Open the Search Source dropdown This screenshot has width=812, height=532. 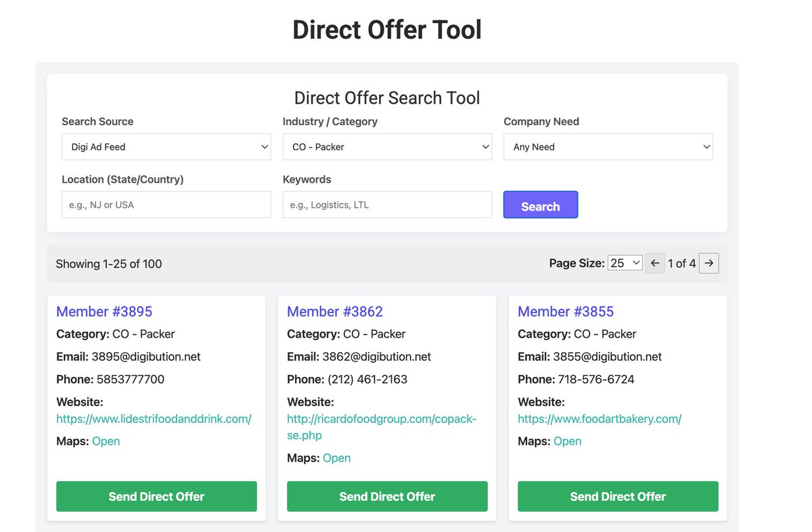coord(166,147)
